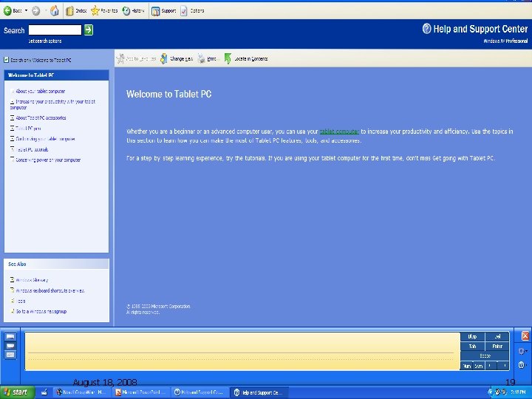Toggle the Sym pad on Input Panel

tap(479, 366)
